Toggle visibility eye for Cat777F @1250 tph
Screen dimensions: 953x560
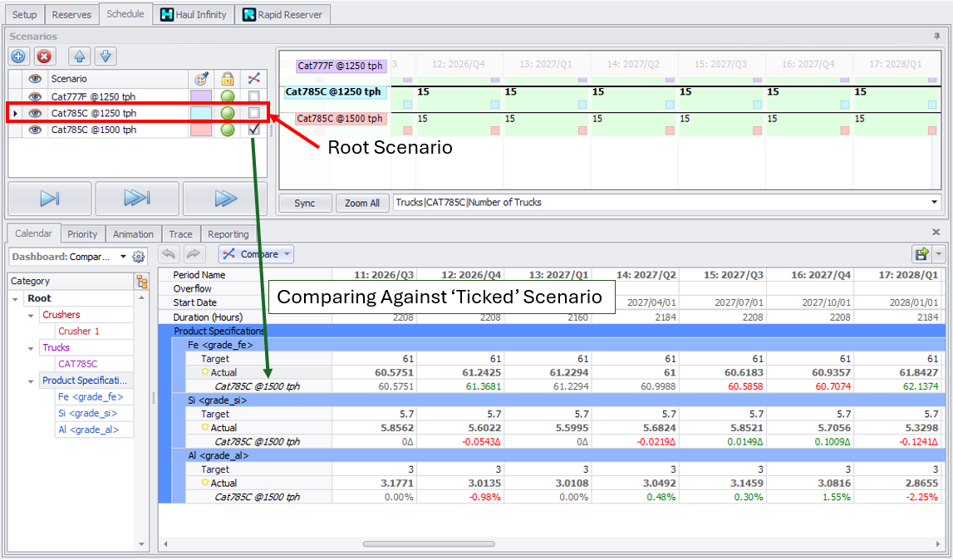[35, 96]
